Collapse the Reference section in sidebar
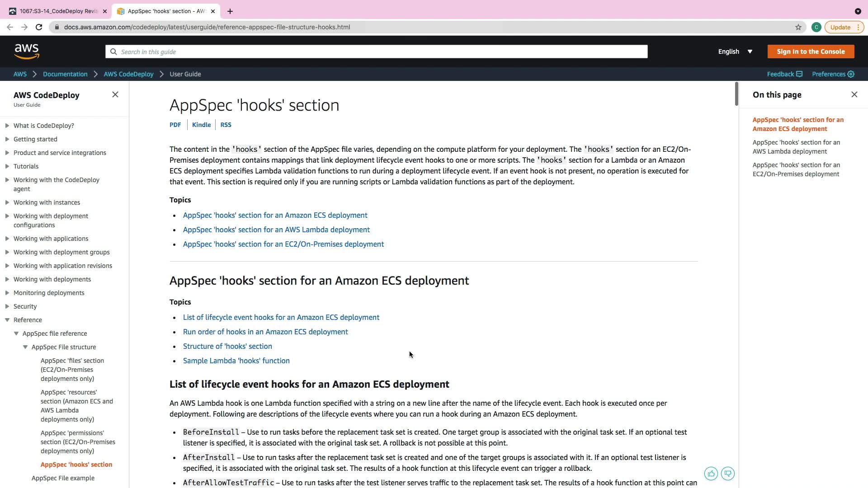The height and width of the screenshot is (488, 868). coord(7,320)
